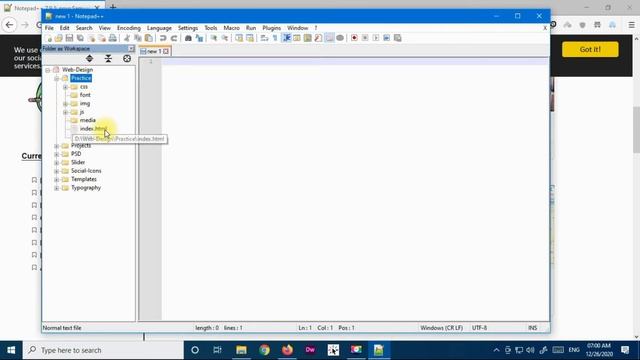The image size is (640, 360).
Task: Open browser hamburger menu
Action: (x=631, y=25)
